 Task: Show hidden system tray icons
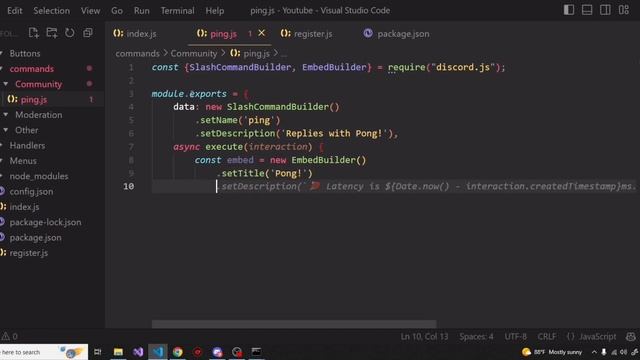point(594,352)
